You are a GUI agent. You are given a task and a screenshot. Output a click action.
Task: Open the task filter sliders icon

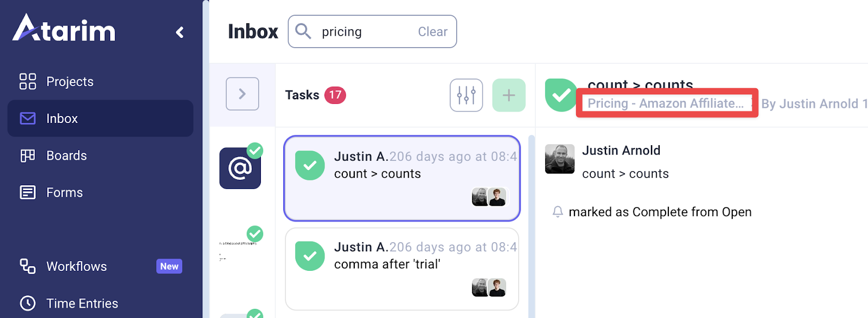coord(466,95)
